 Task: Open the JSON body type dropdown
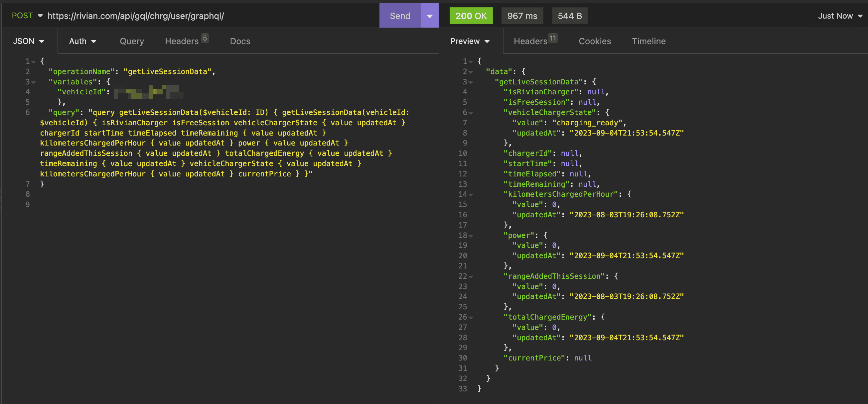pos(29,41)
